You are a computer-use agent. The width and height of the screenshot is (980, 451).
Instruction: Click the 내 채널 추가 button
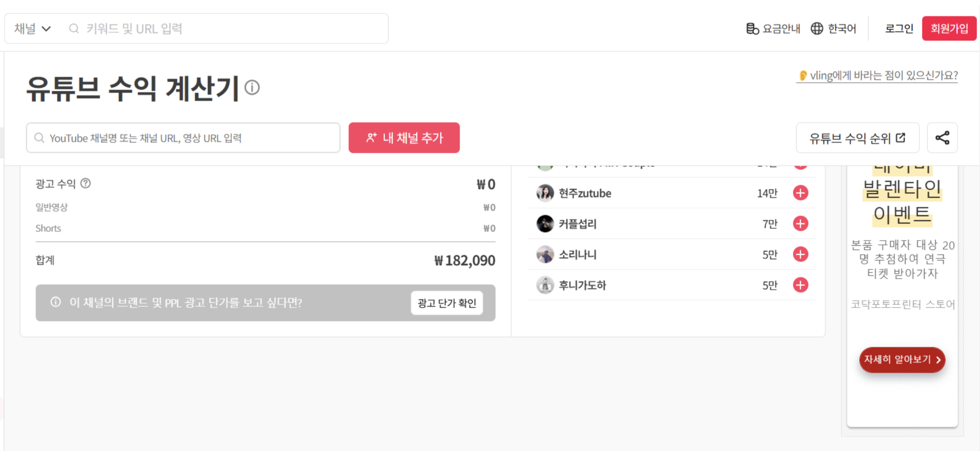[404, 138]
